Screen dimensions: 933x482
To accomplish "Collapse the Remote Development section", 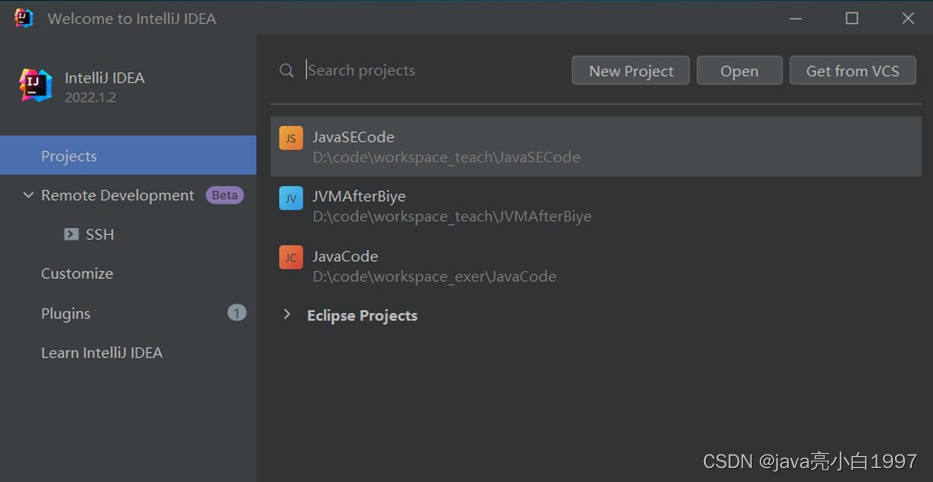I will 28,195.
